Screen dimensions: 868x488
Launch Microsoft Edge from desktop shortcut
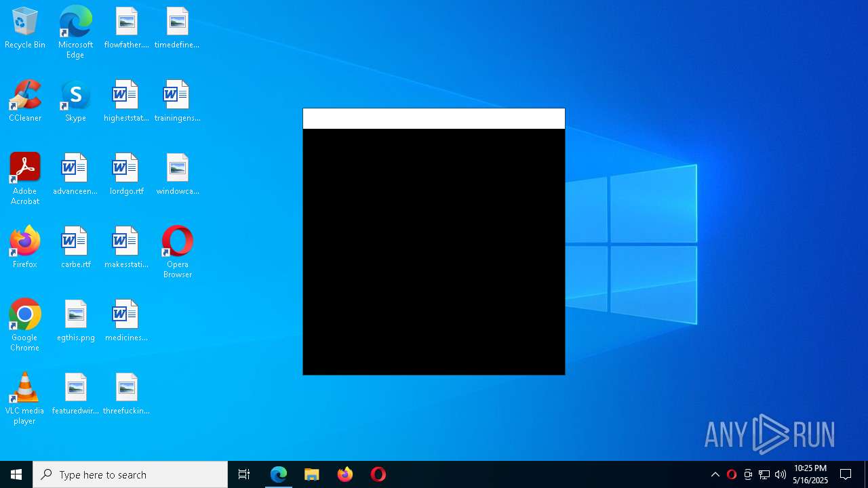75,33
